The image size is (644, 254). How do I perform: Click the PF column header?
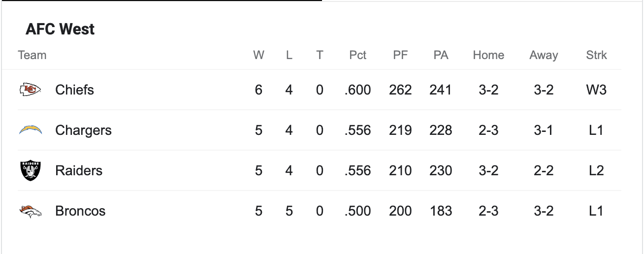pos(400,55)
